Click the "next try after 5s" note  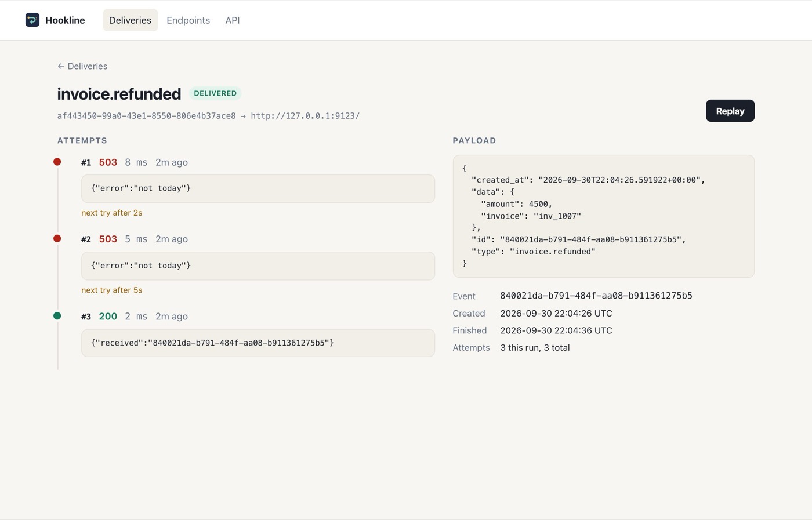click(x=112, y=290)
